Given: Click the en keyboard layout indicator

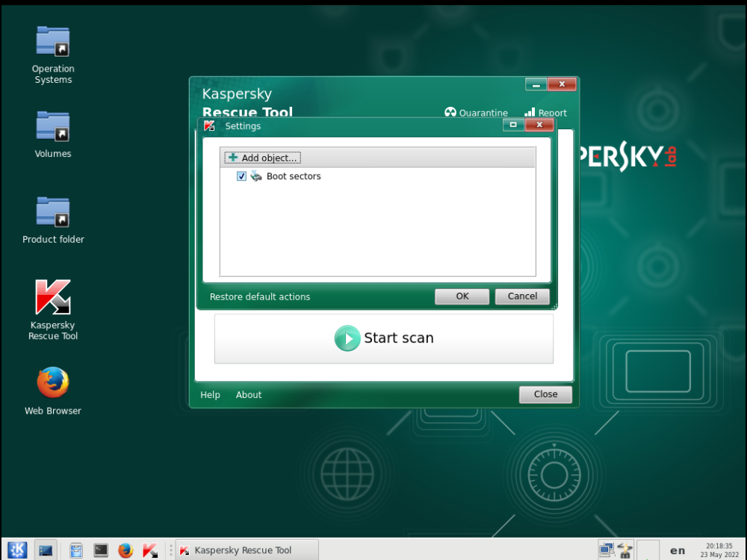Looking at the screenshot, I should (x=678, y=550).
